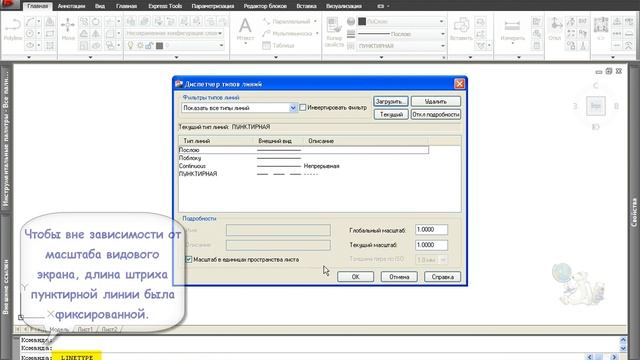This screenshot has width=640, height=360.
Task: Expand the layers panel arrow
Action: 176,57
